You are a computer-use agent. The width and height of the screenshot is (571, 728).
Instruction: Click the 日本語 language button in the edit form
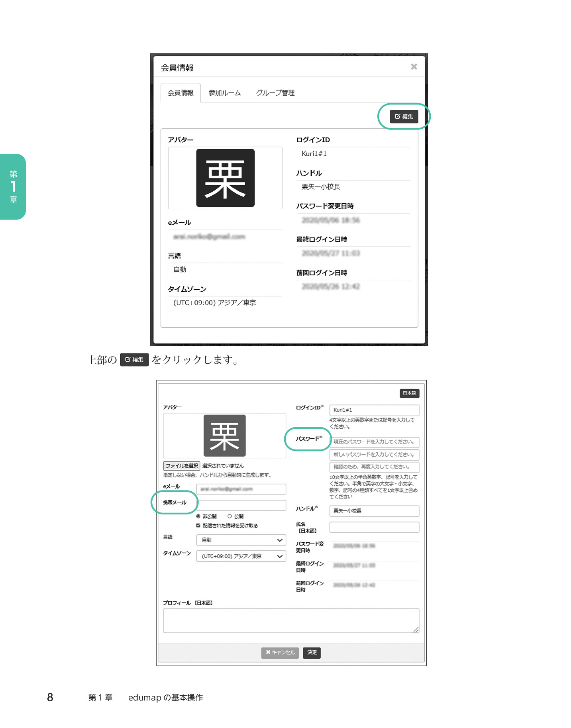pyautogui.click(x=409, y=393)
